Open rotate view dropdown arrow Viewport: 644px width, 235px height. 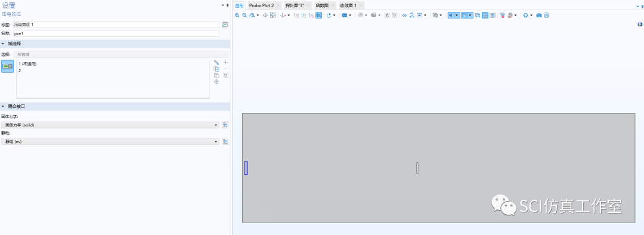point(335,15)
